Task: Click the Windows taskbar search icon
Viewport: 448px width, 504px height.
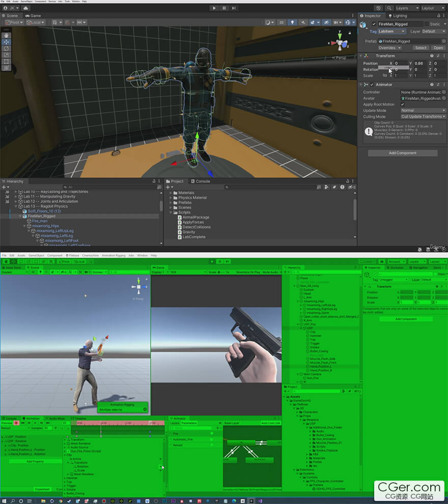Action: coord(13,501)
